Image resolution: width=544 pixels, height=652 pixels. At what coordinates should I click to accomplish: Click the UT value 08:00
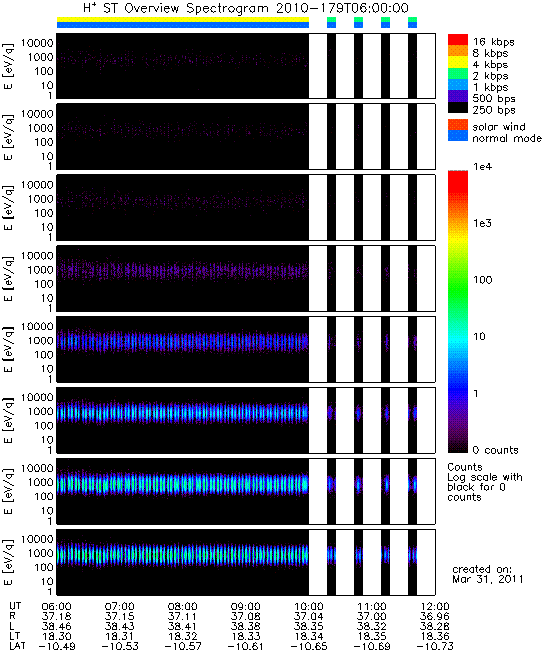[x=182, y=607]
